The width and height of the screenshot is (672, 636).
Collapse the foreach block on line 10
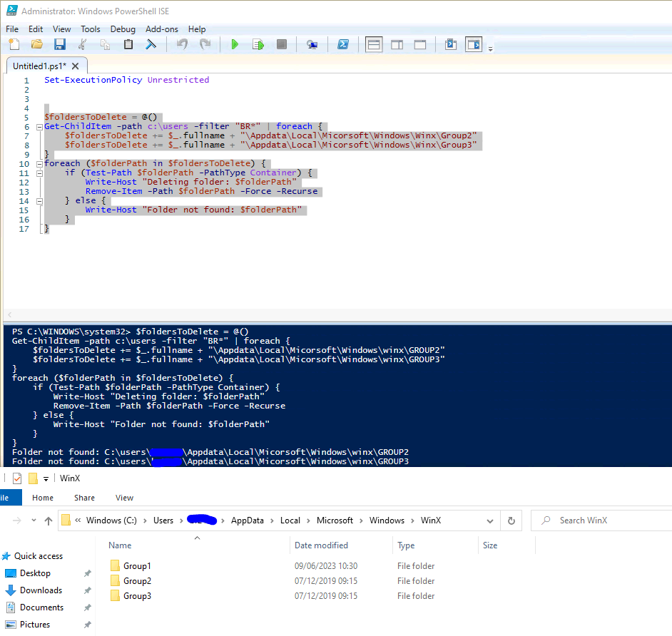[x=39, y=164]
